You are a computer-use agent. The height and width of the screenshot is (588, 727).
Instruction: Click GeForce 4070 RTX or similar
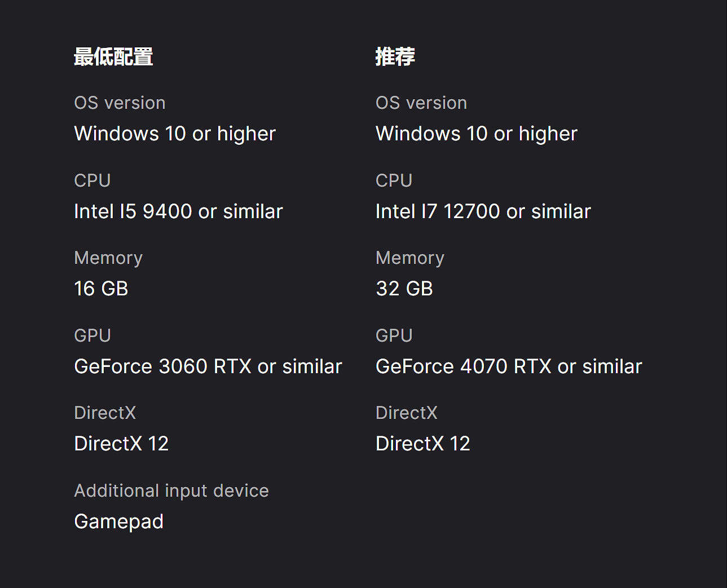click(x=509, y=366)
